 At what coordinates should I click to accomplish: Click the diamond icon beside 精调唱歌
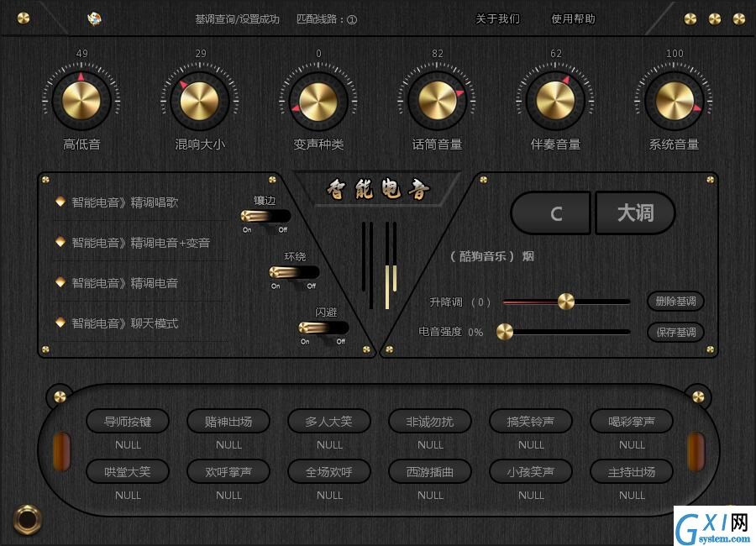(60, 201)
